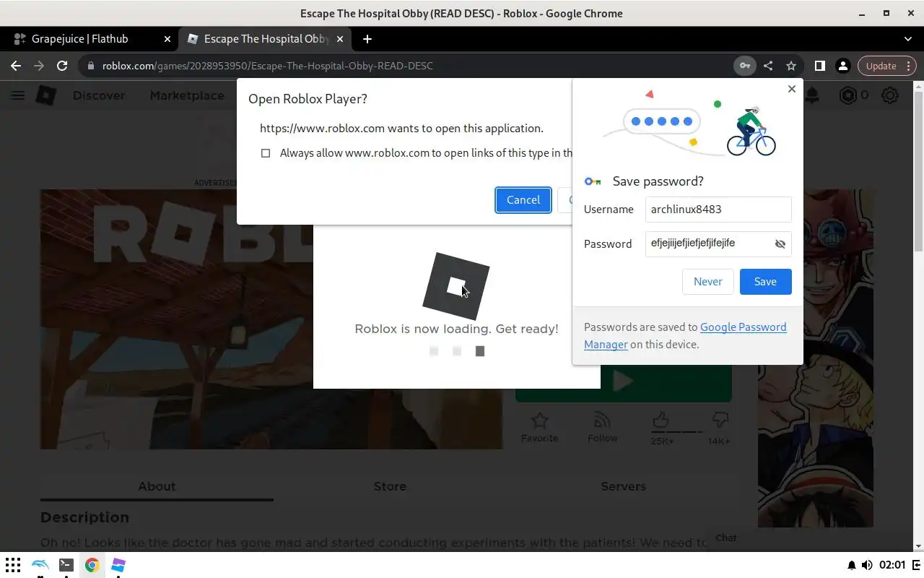The image size is (924, 578).
Task: Click Never in Save password popup
Action: [x=708, y=282]
